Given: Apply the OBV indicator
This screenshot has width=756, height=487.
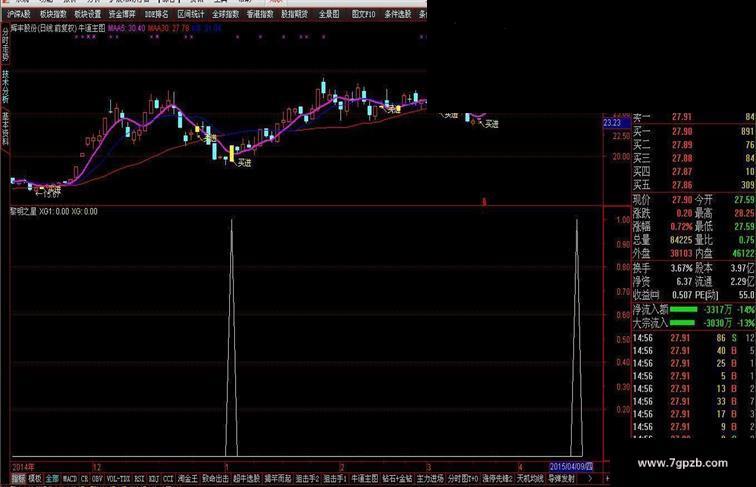Looking at the screenshot, I should point(97,479).
